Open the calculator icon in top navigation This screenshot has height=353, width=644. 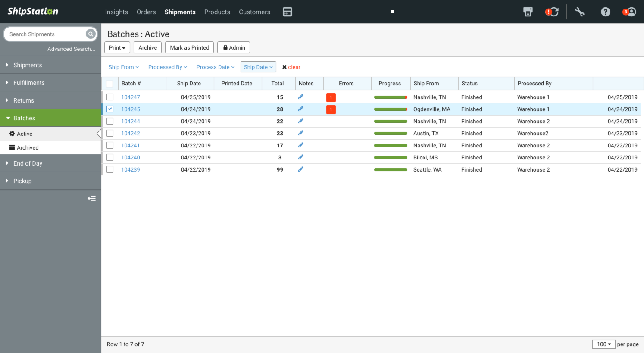click(288, 12)
